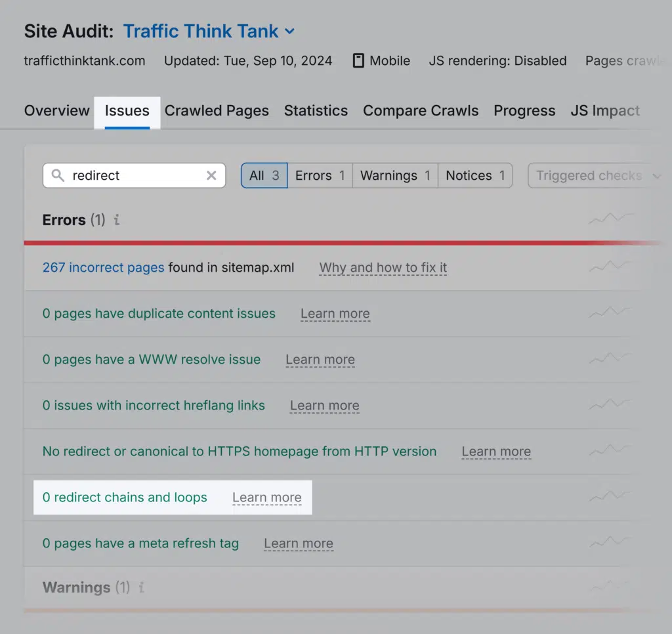Select the All 3 filter
Image resolution: width=672 pixels, height=634 pixels.
click(x=264, y=175)
